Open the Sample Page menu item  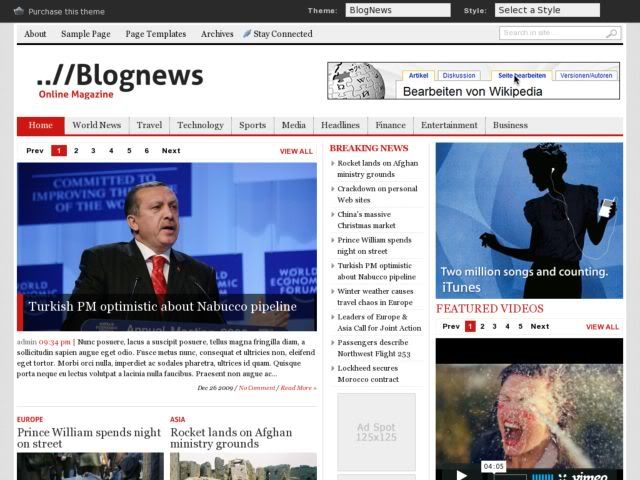[86, 34]
